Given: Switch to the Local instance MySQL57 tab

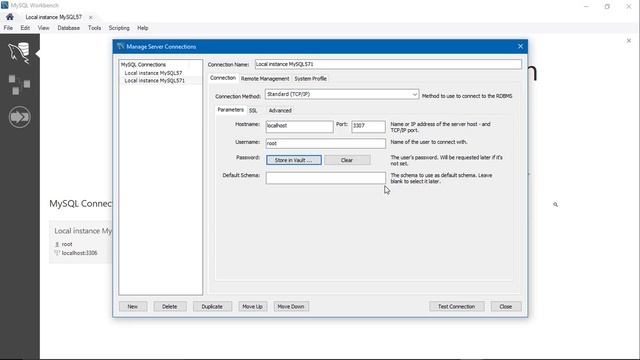Looking at the screenshot, I should click(x=53, y=17).
